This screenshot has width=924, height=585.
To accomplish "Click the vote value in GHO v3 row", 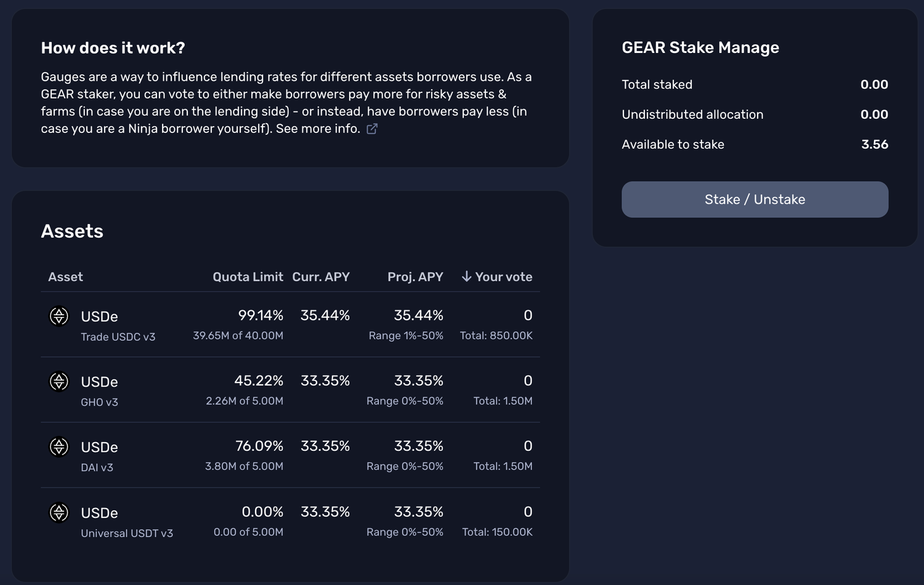I will coord(528,381).
